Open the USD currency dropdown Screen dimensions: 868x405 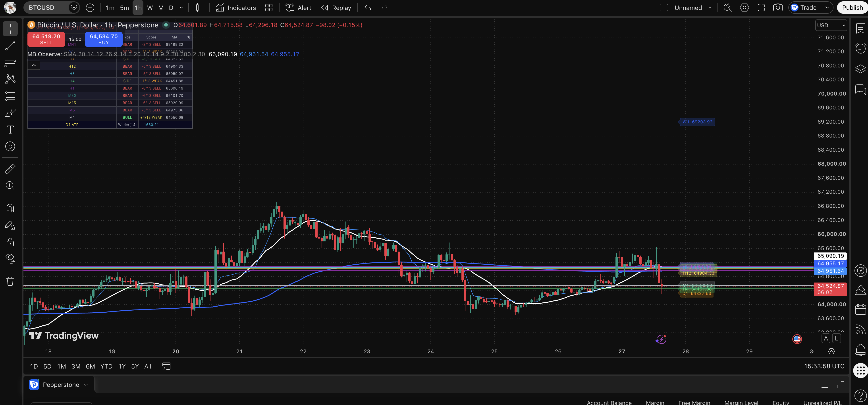point(831,25)
